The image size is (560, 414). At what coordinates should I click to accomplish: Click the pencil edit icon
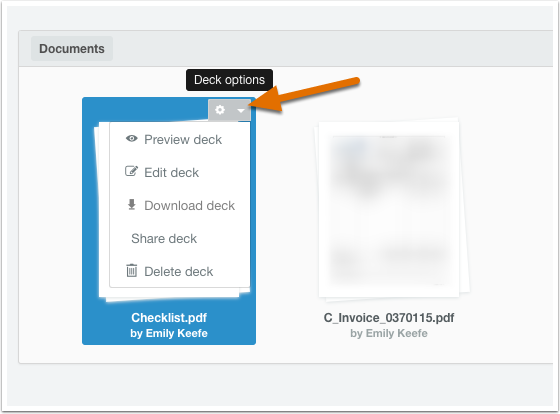[131, 171]
